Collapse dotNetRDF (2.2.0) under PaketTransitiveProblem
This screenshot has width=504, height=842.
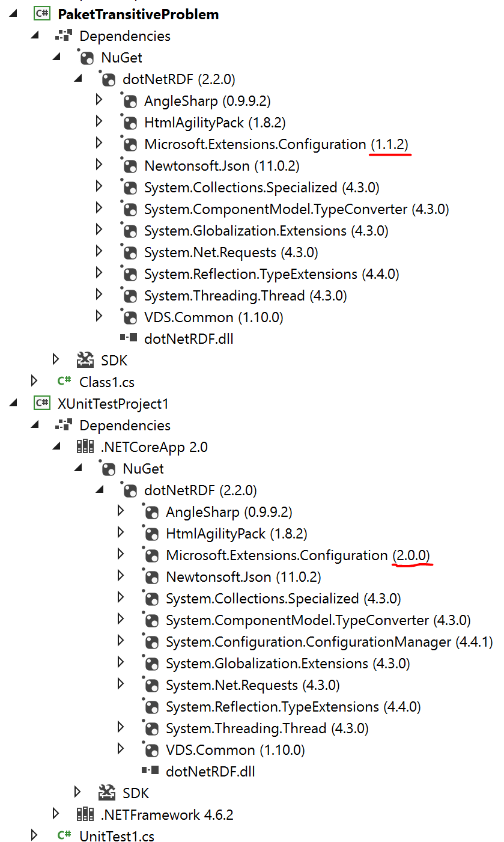pyautogui.click(x=77, y=79)
